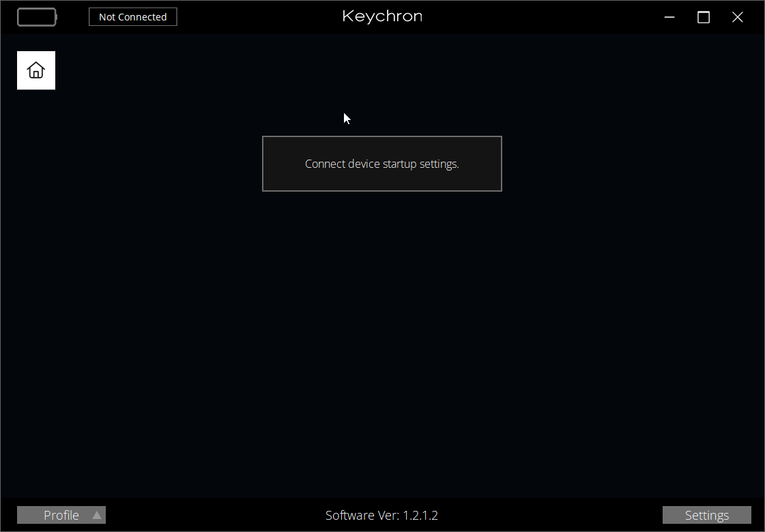Go to the Home page icon
The image size is (765, 532).
[x=36, y=70]
